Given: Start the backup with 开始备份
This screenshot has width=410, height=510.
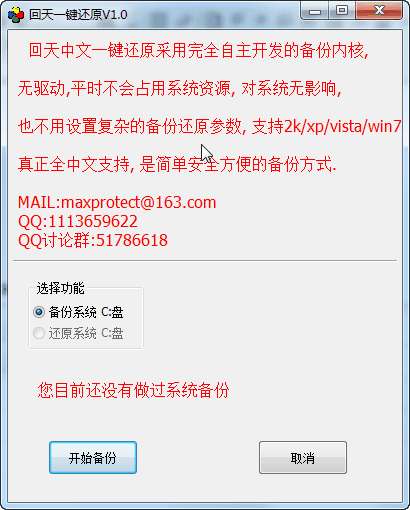Looking at the screenshot, I should (x=93, y=458).
